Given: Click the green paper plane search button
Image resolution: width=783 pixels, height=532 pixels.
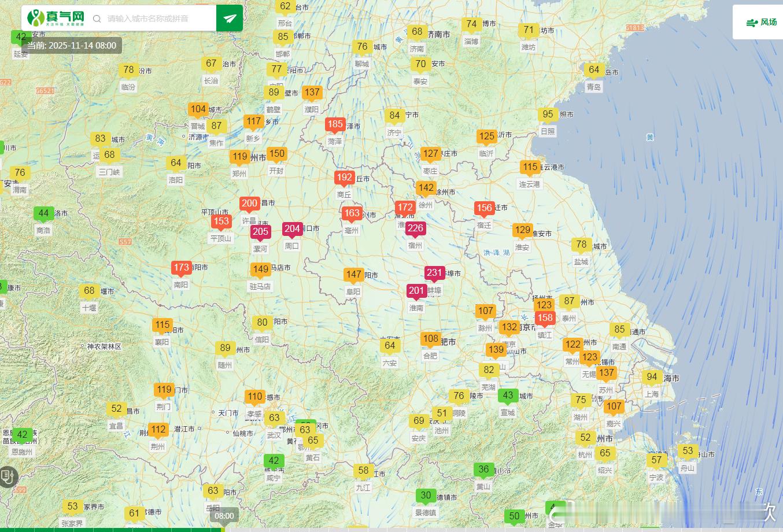Looking at the screenshot, I should pos(230,19).
